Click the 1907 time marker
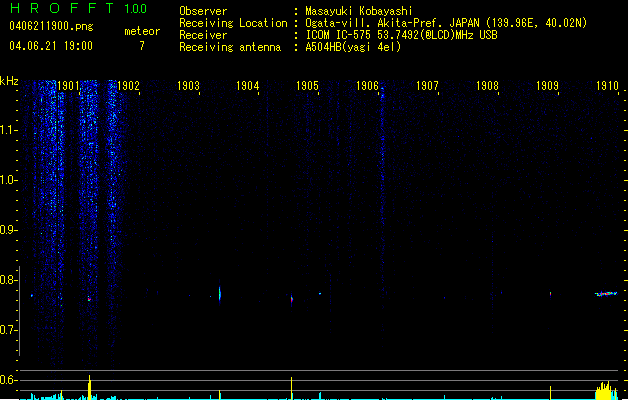This screenshot has width=629, height=400. (x=427, y=86)
